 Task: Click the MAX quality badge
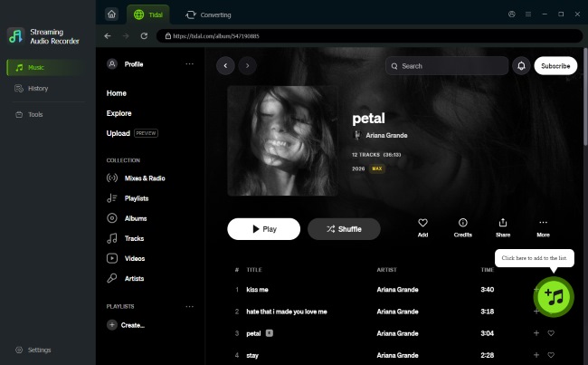(x=377, y=168)
